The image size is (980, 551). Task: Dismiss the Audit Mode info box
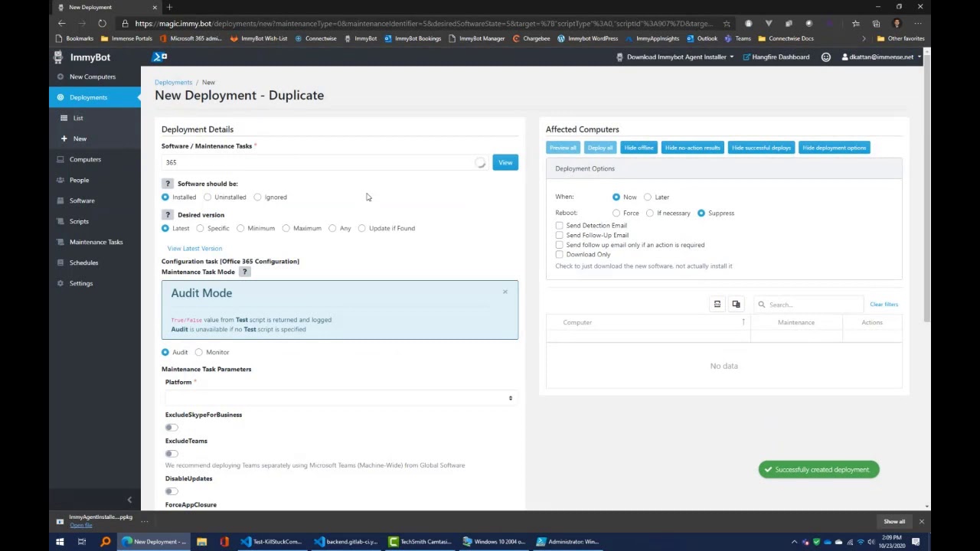tap(505, 292)
